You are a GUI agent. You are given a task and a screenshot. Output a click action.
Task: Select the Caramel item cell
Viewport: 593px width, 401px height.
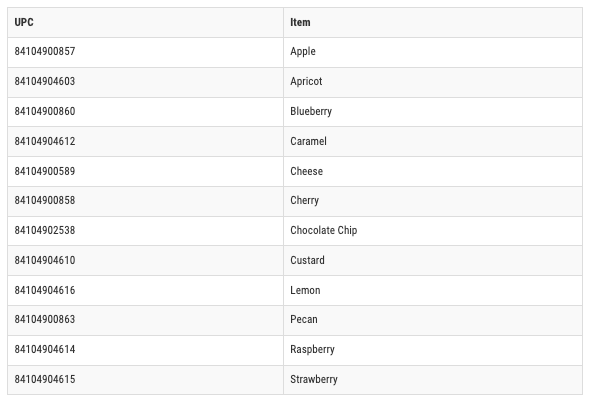[433, 141]
